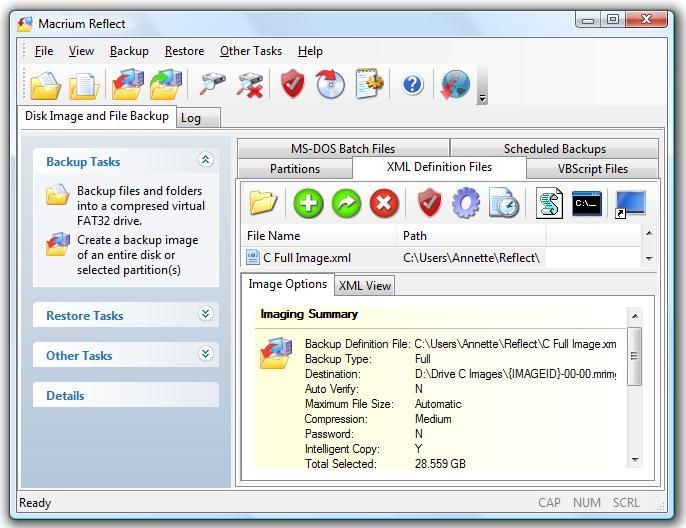The width and height of the screenshot is (686, 528).
Task: Click the Ready status bar text
Action: [35, 503]
